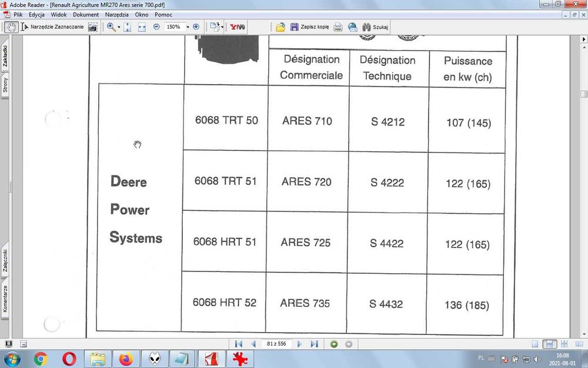Open Windows Explorer from taskbar
Screen dimensions: 588x368
click(x=98, y=359)
